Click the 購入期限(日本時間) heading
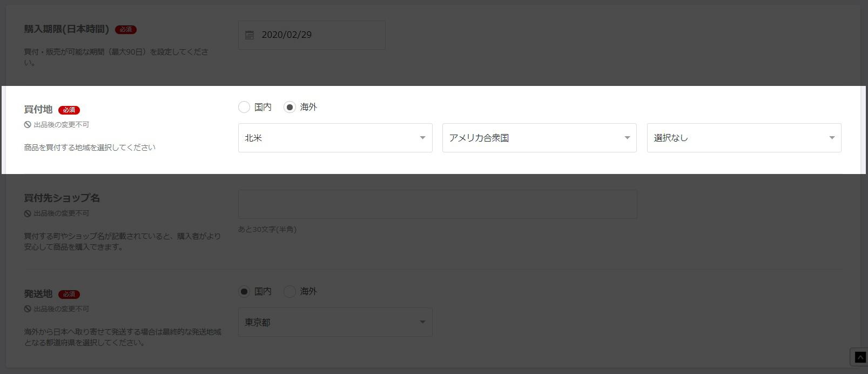The height and width of the screenshot is (374, 868). 66,29
